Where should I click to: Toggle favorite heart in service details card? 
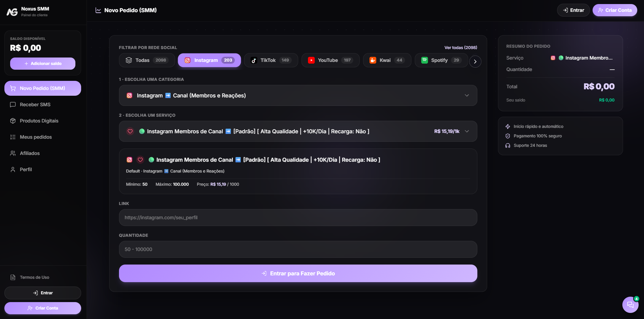click(x=140, y=160)
